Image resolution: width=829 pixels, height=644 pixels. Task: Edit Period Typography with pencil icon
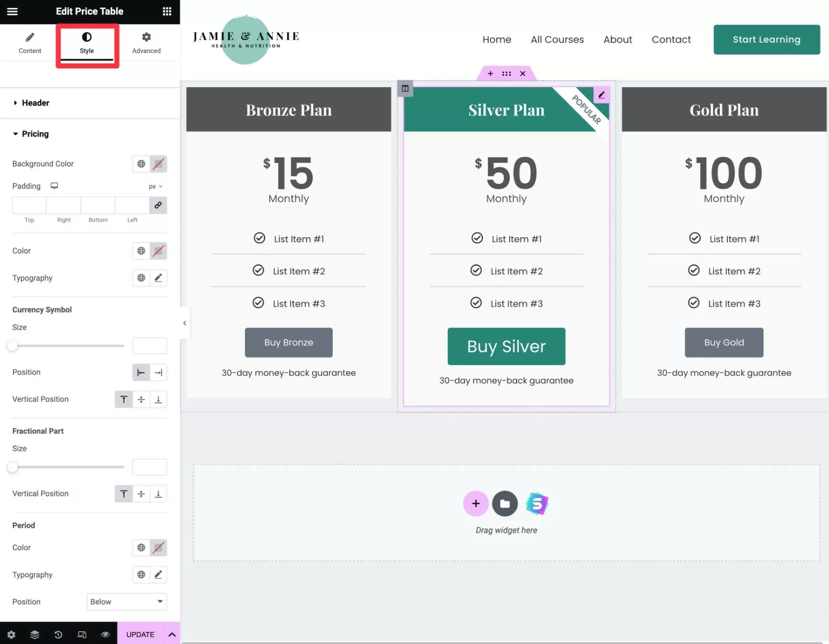pos(158,575)
